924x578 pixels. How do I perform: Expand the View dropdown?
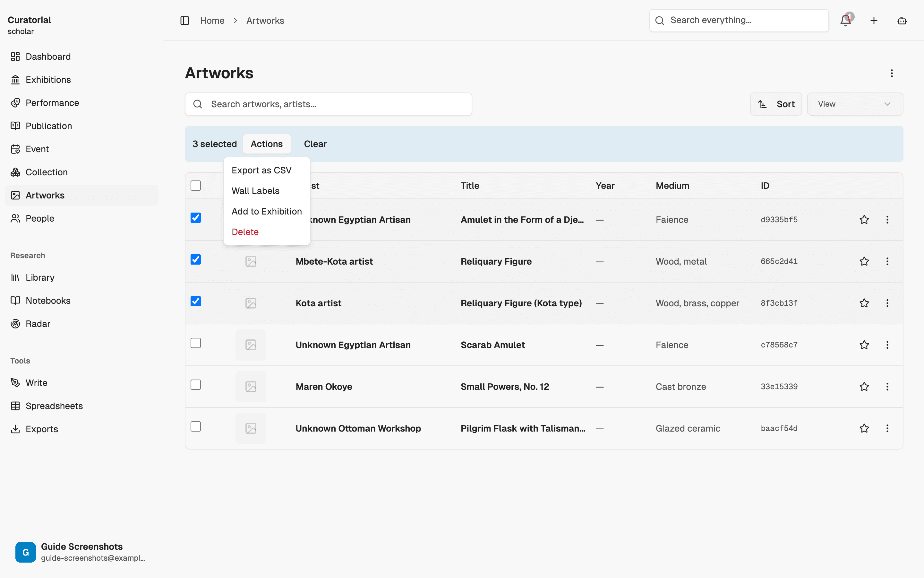[x=855, y=104]
